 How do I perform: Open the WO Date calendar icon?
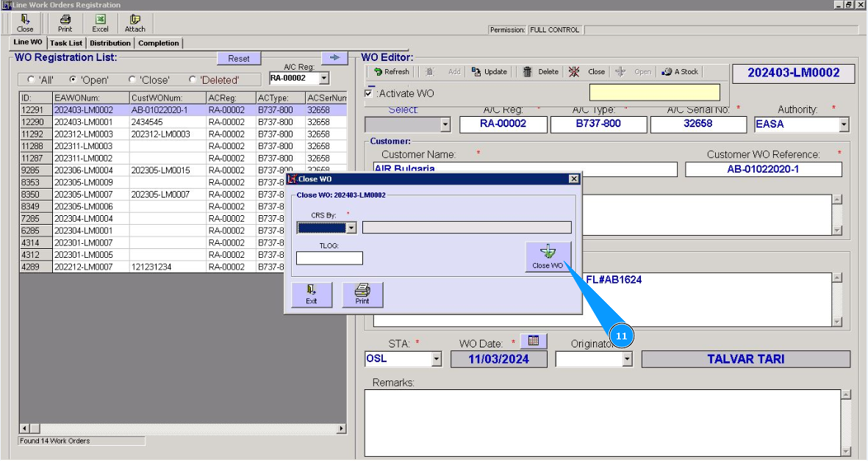click(x=533, y=341)
